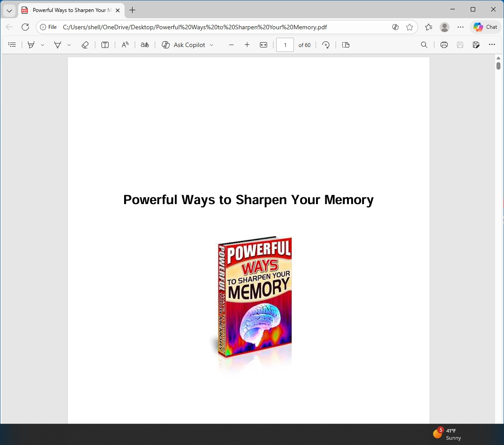This screenshot has width=504, height=445.
Task: Select the Draw pen tool
Action: tap(58, 45)
